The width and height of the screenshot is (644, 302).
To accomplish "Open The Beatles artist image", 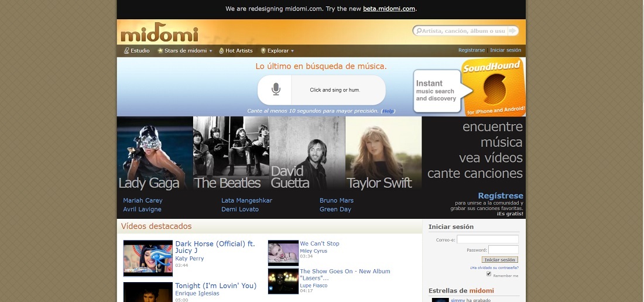I will pyautogui.click(x=231, y=153).
